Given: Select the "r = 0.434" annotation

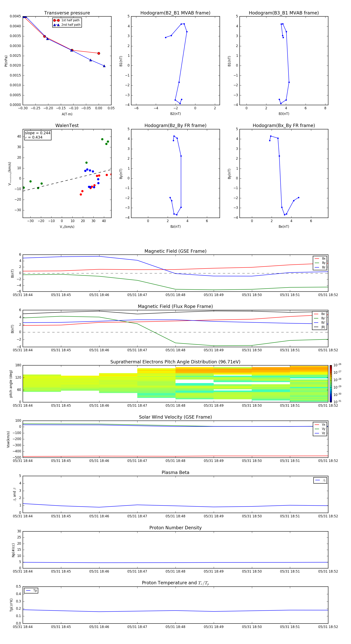Looking at the screenshot, I should 34,138.
